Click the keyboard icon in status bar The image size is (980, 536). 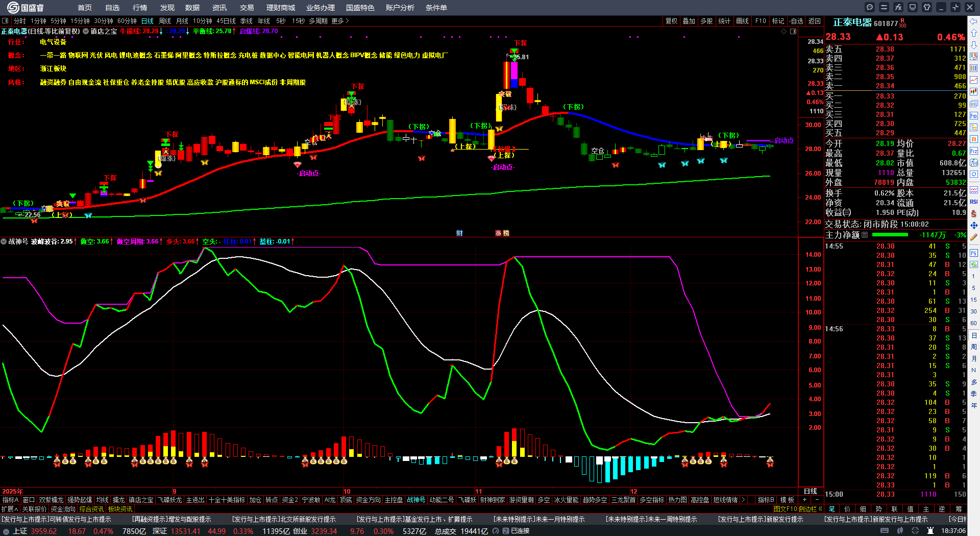pyautogui.click(x=885, y=531)
